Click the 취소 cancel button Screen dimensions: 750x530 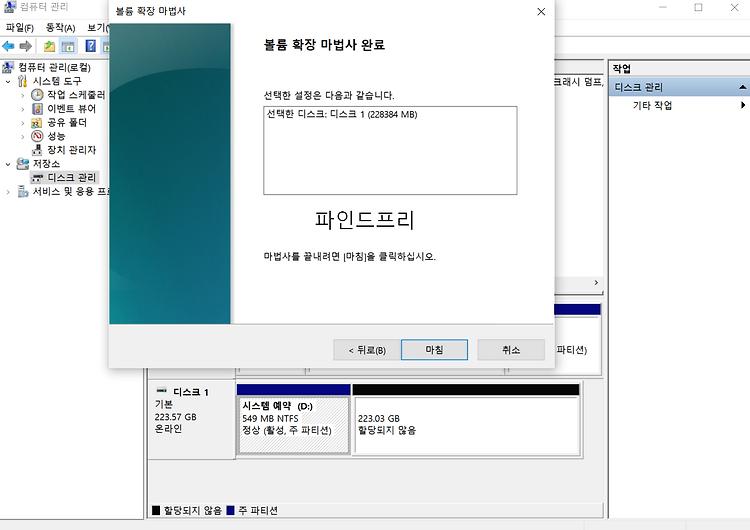point(511,350)
